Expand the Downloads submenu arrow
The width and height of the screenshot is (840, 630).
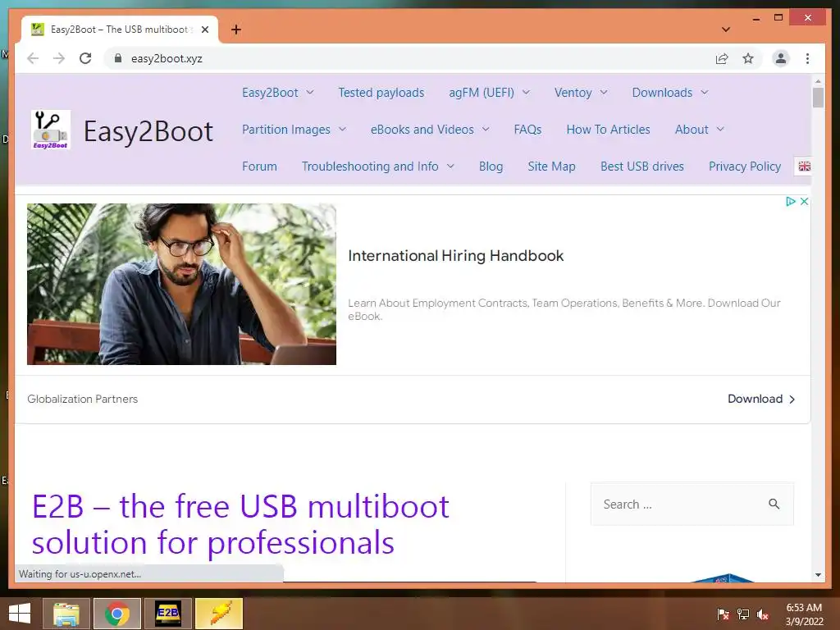(x=705, y=92)
